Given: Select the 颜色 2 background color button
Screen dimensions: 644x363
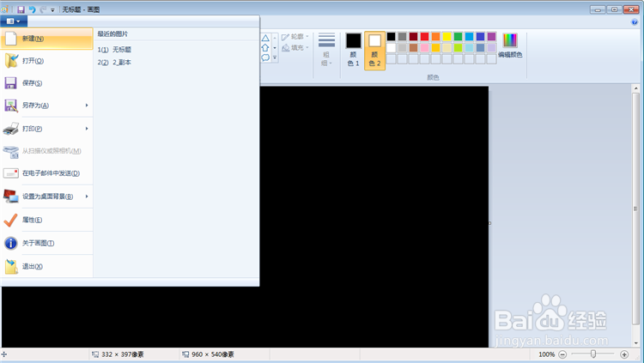Looking at the screenshot, I should (x=374, y=51).
